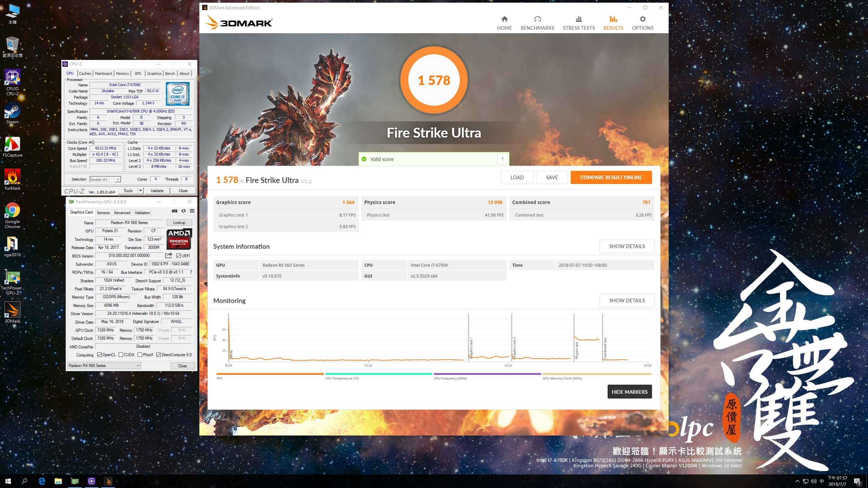Expand CPU-Z Tools dropdown arrow
The image size is (868, 488).
pyautogui.click(x=140, y=190)
